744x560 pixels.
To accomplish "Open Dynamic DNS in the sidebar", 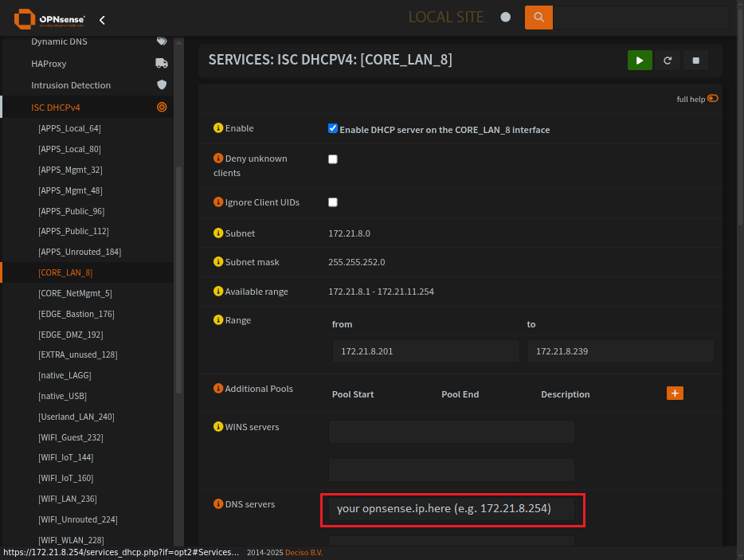I will (59, 41).
